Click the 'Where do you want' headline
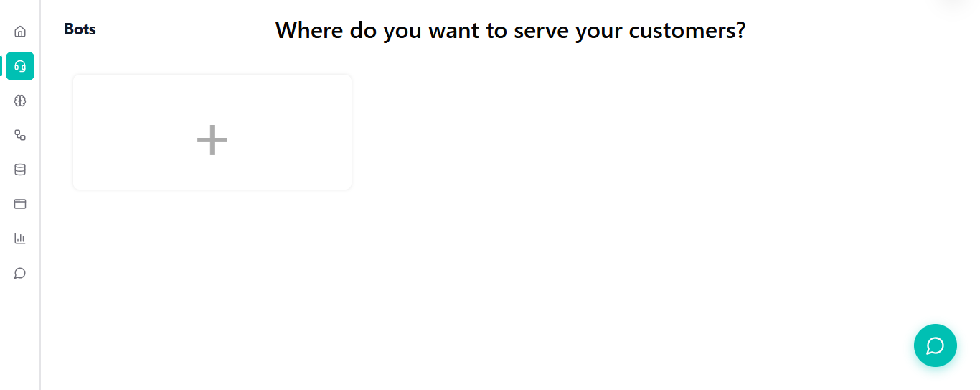Image resolution: width=980 pixels, height=390 pixels. tap(510, 30)
